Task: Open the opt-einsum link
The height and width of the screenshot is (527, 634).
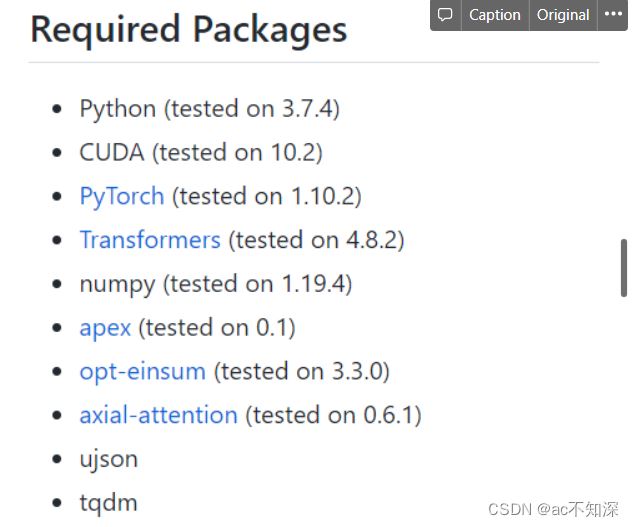Action: click(143, 372)
